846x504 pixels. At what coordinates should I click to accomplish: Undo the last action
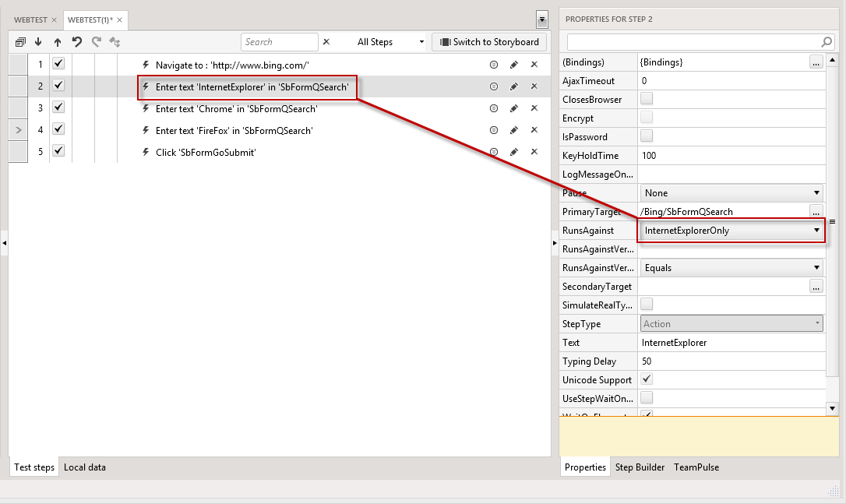click(x=77, y=42)
